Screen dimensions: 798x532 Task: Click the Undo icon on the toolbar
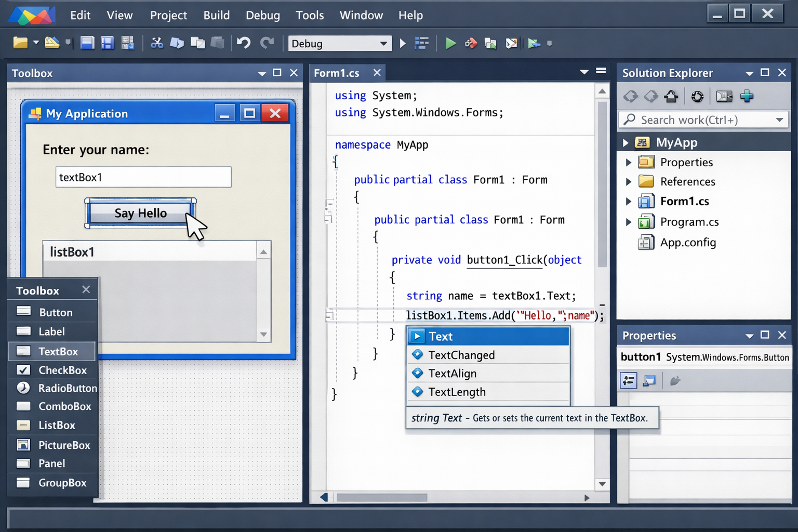(243, 43)
